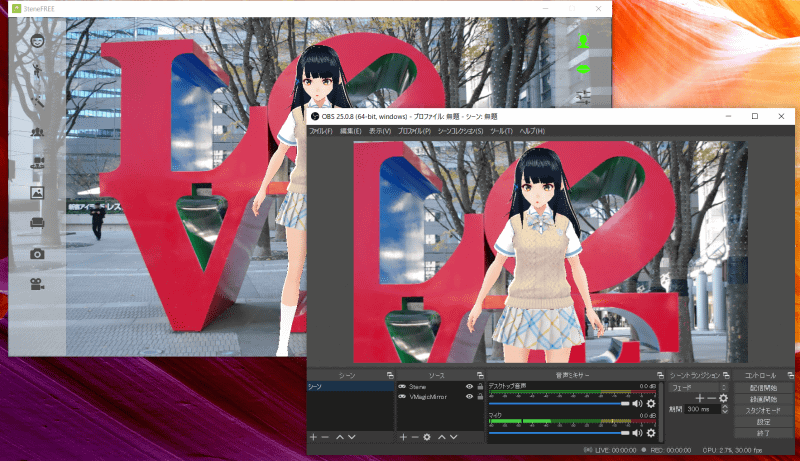Open the avatar group icon in 3tene sidebar

tap(37, 132)
